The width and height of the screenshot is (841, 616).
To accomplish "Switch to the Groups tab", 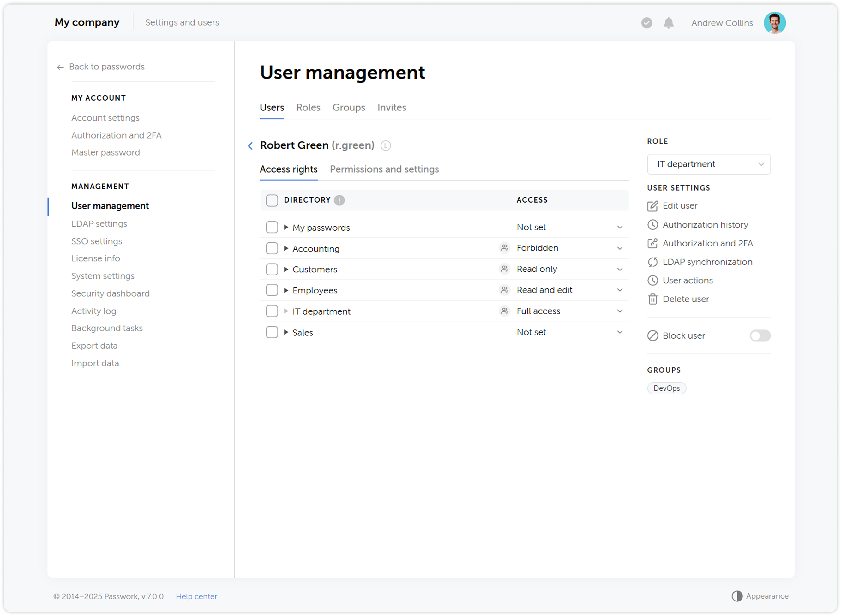I will pos(348,107).
